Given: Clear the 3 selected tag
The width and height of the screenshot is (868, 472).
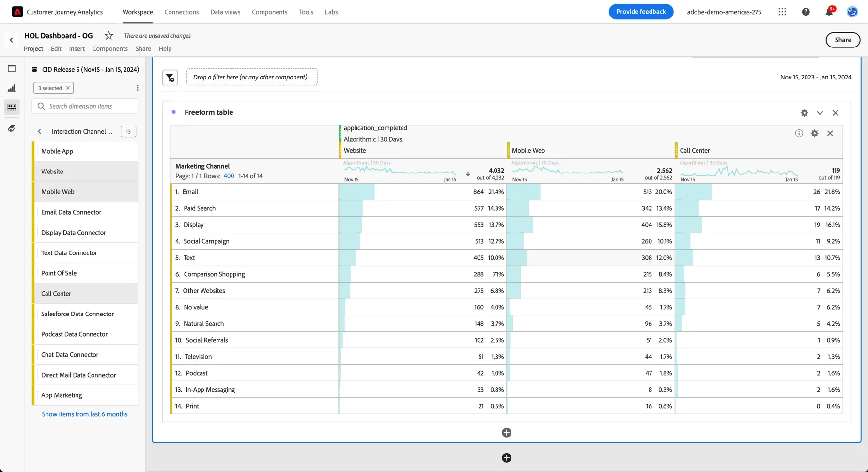Looking at the screenshot, I should pyautogui.click(x=68, y=88).
